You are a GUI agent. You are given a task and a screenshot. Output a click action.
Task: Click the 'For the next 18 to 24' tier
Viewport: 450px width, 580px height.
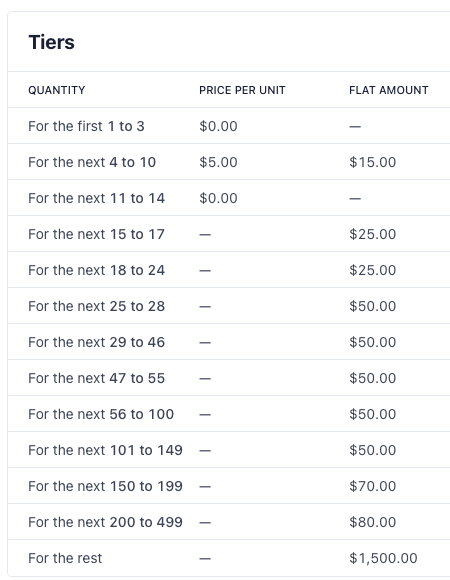tap(229, 270)
